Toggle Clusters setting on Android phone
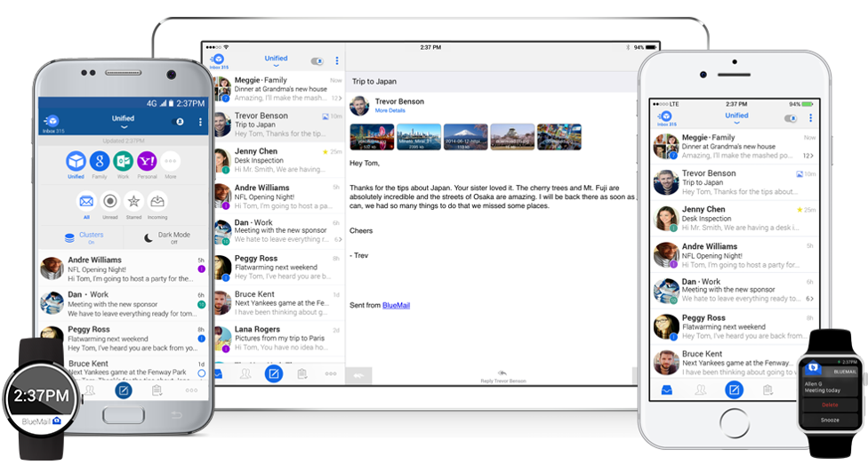The image size is (868, 473). pos(84,237)
